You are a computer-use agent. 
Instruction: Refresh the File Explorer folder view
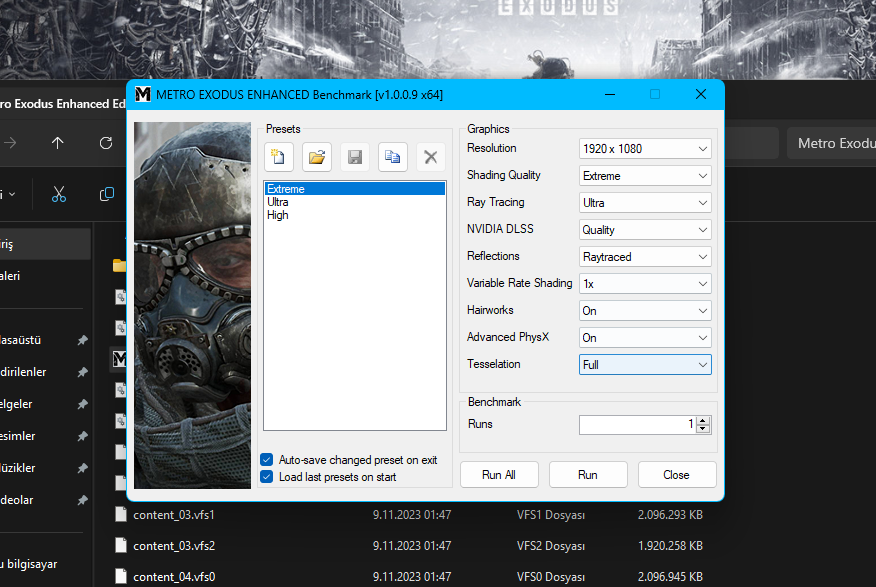coord(106,143)
